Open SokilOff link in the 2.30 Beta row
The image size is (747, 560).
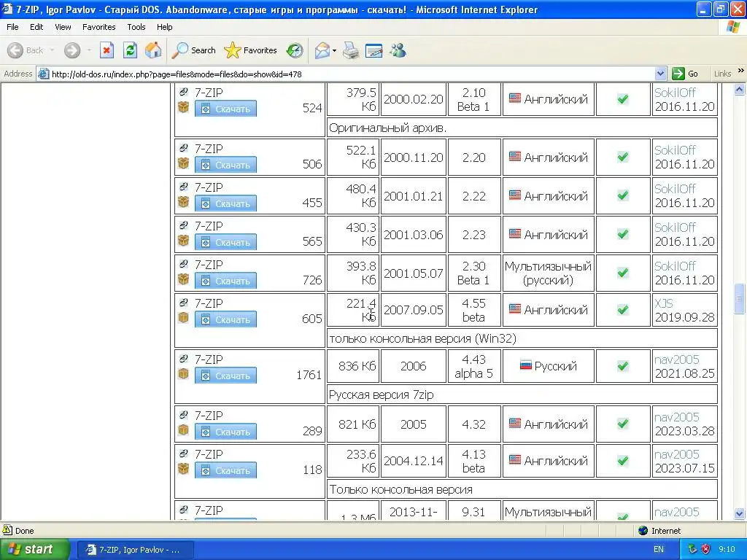[x=675, y=265]
